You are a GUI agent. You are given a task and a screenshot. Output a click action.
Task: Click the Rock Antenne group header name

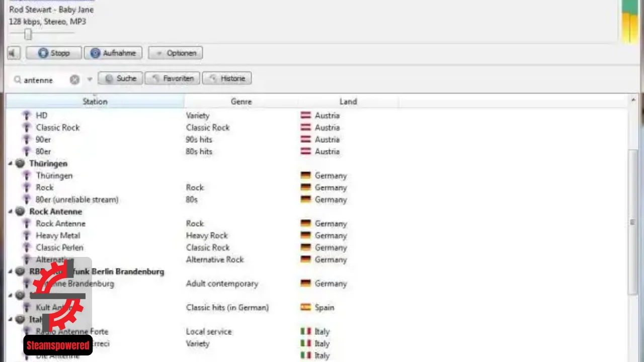pyautogui.click(x=55, y=212)
